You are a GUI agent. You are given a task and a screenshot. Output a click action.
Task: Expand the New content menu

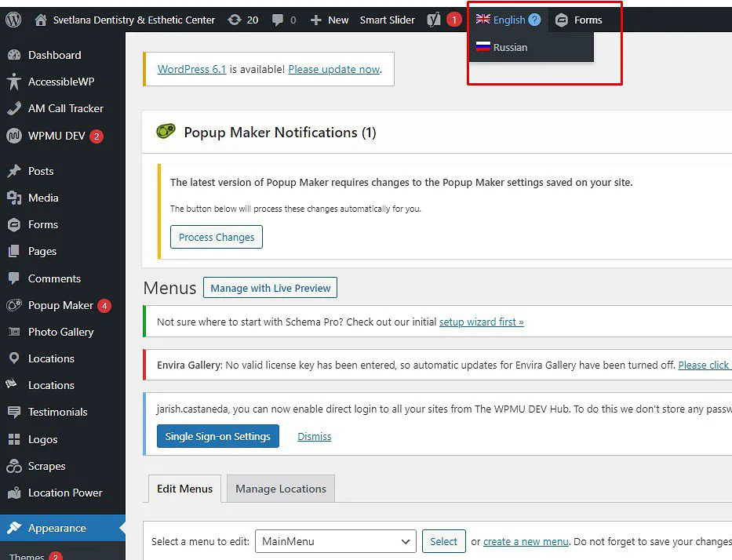tap(330, 20)
